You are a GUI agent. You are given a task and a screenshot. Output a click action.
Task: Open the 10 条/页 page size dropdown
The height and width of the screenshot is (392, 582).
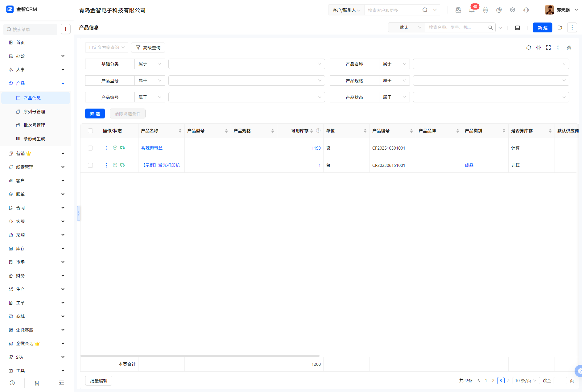526,381
